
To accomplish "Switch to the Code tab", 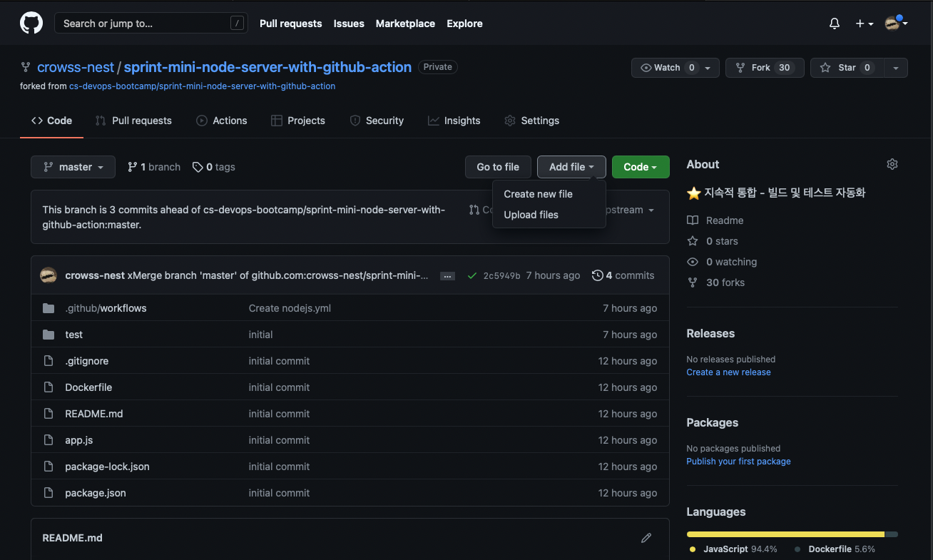I will click(x=52, y=121).
